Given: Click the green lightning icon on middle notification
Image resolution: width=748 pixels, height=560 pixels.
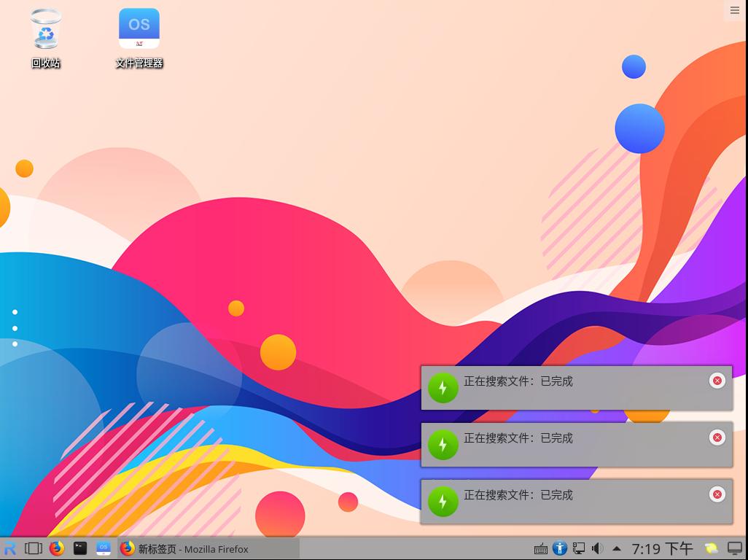Looking at the screenshot, I should [443, 445].
